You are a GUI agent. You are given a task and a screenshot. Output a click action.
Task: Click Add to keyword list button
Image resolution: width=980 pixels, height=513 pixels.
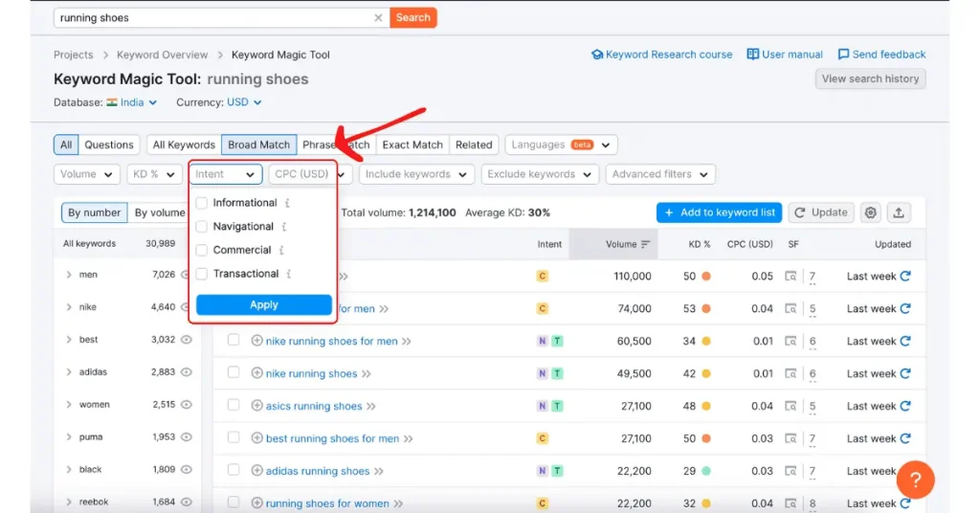tap(720, 212)
